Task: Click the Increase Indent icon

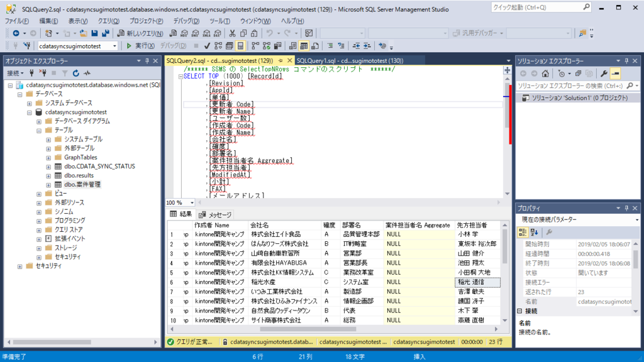Action: pyautogui.click(x=367, y=46)
